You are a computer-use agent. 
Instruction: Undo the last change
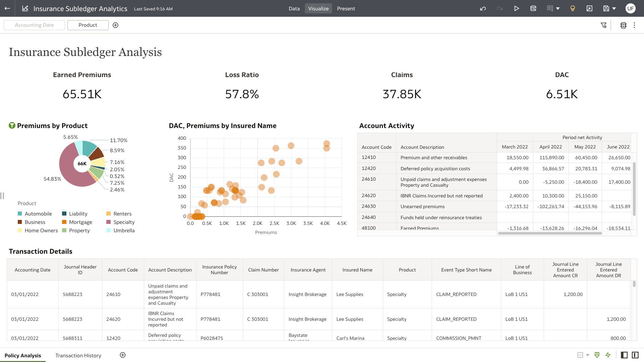pos(483,8)
